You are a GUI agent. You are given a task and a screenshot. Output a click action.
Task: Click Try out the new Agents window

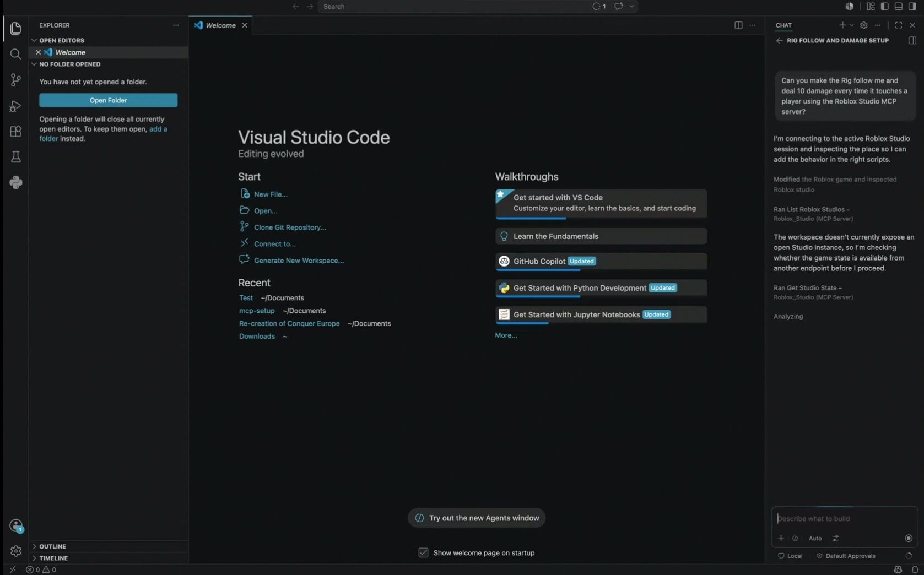(x=477, y=518)
